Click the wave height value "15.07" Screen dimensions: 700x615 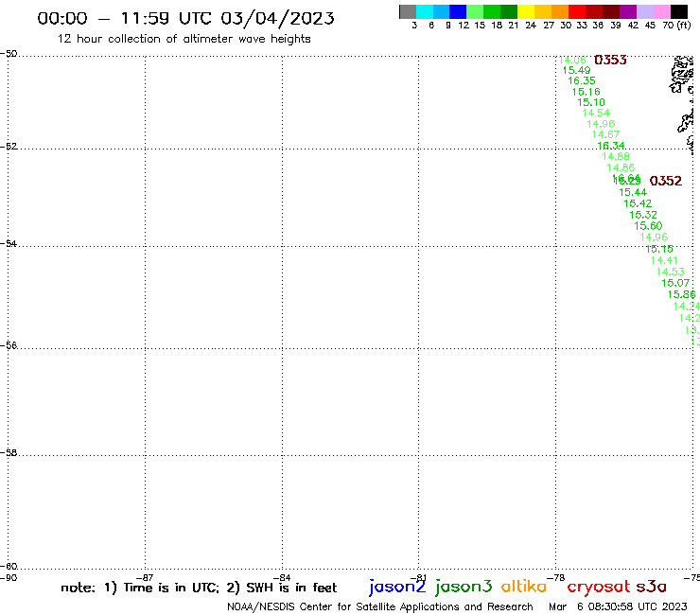tap(675, 283)
